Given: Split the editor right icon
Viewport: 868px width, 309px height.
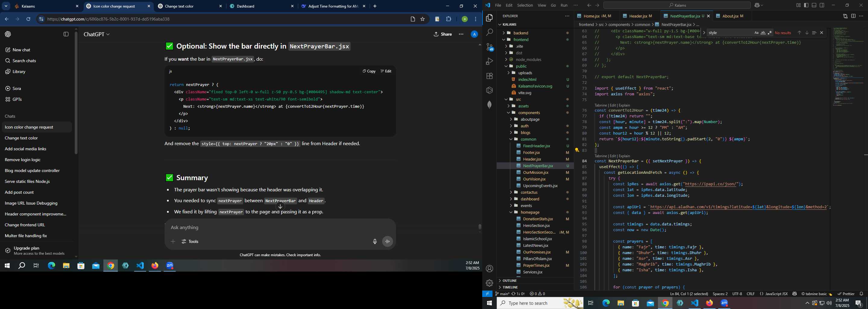Looking at the screenshot, I should [x=854, y=16].
